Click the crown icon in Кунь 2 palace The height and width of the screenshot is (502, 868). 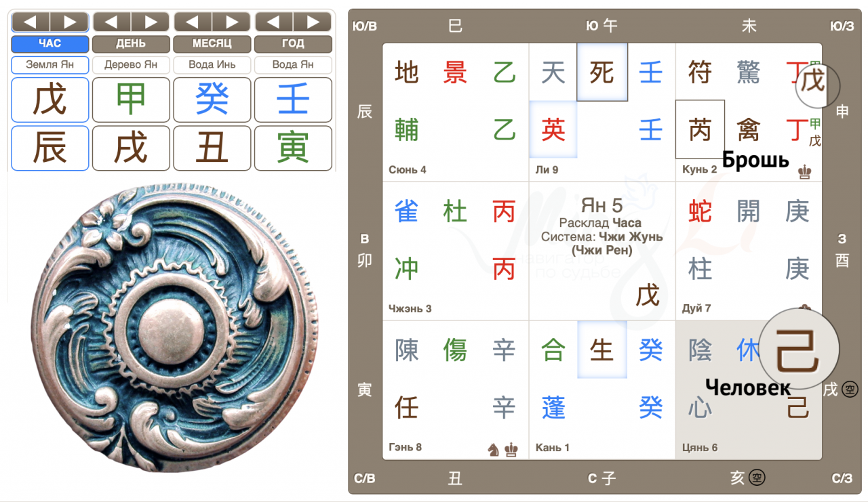(x=805, y=172)
